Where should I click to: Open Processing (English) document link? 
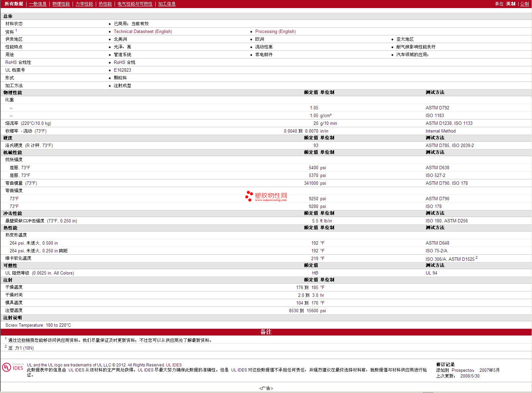(x=275, y=32)
